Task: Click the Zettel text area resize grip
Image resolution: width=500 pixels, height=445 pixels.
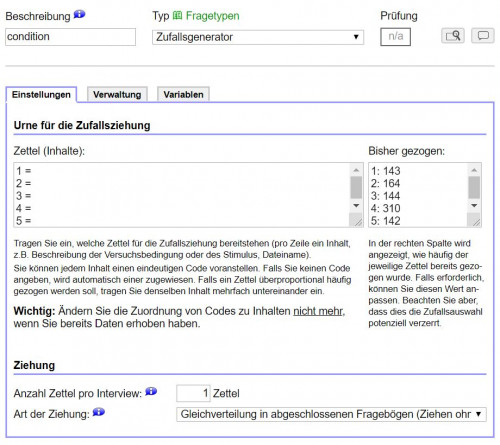Action: [x=357, y=221]
